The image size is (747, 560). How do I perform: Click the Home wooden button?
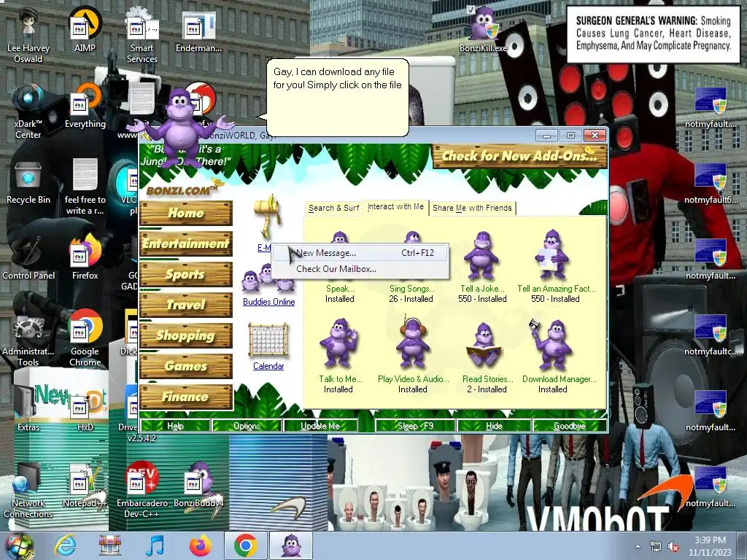(186, 213)
